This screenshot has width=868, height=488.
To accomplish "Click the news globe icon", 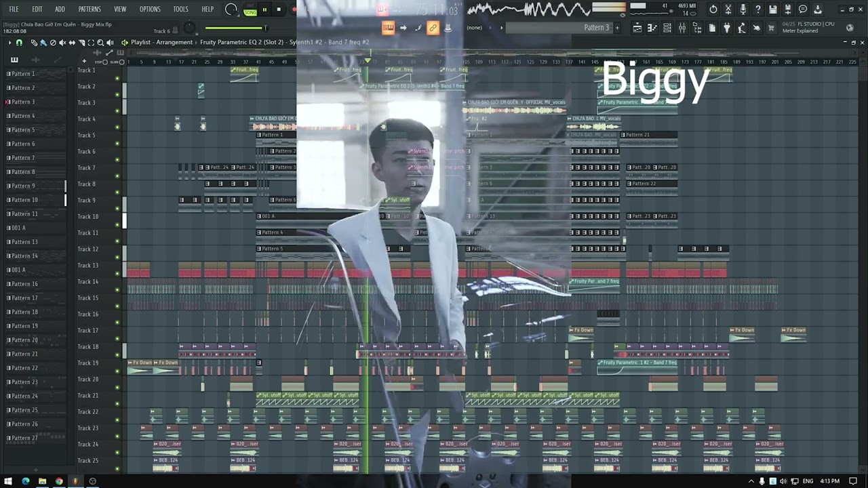I will tap(850, 28).
